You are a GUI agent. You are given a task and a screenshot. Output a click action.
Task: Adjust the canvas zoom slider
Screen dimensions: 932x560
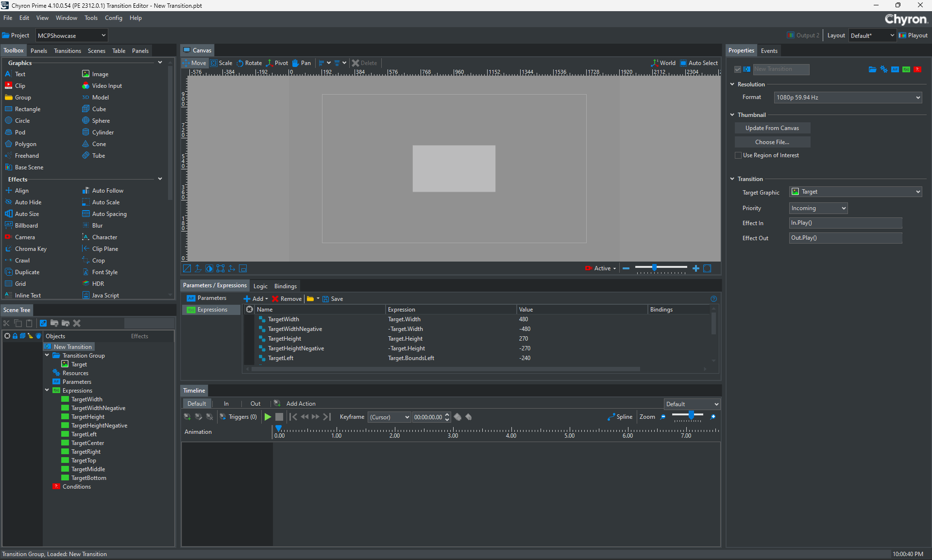click(x=655, y=268)
